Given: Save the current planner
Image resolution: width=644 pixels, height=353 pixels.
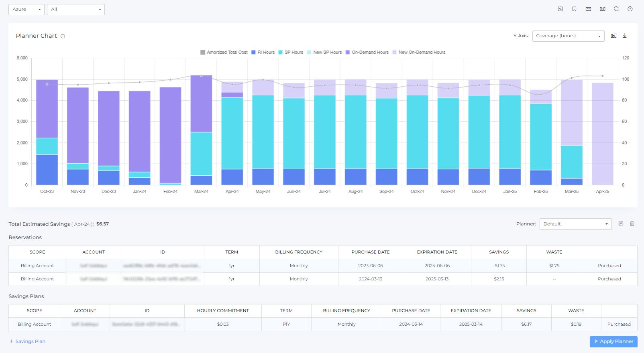Looking at the screenshot, I should tap(621, 223).
